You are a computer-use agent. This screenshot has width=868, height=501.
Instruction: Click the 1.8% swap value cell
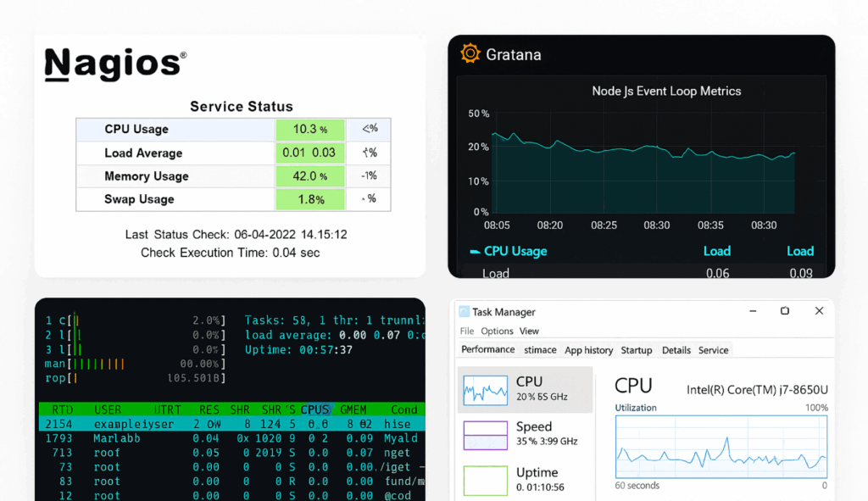(x=310, y=199)
